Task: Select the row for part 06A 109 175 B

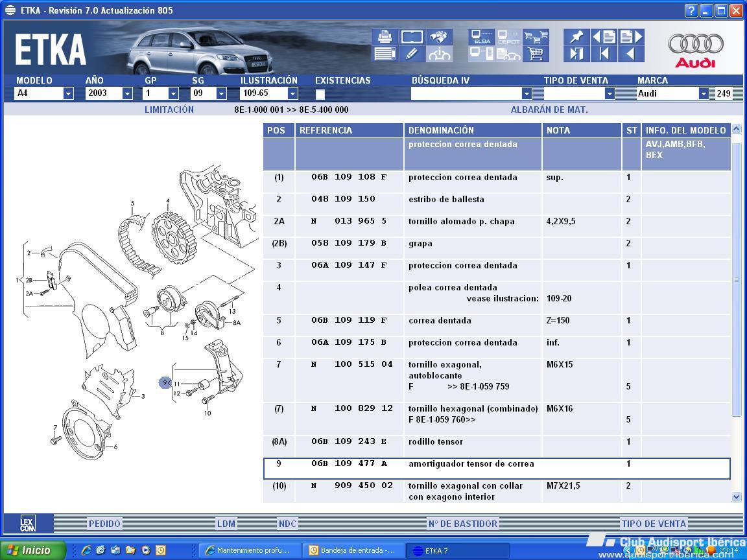Action: click(497, 347)
